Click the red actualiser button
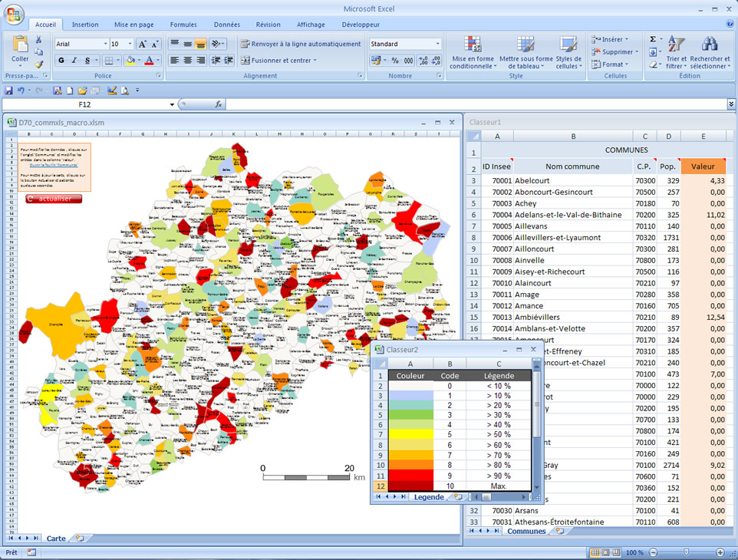The width and height of the screenshot is (738, 560). (54, 199)
